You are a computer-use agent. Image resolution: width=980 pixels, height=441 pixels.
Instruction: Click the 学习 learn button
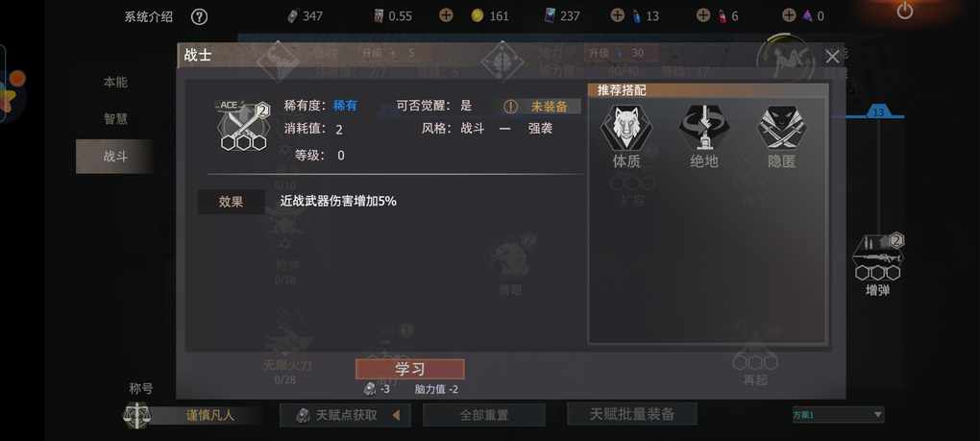409,369
